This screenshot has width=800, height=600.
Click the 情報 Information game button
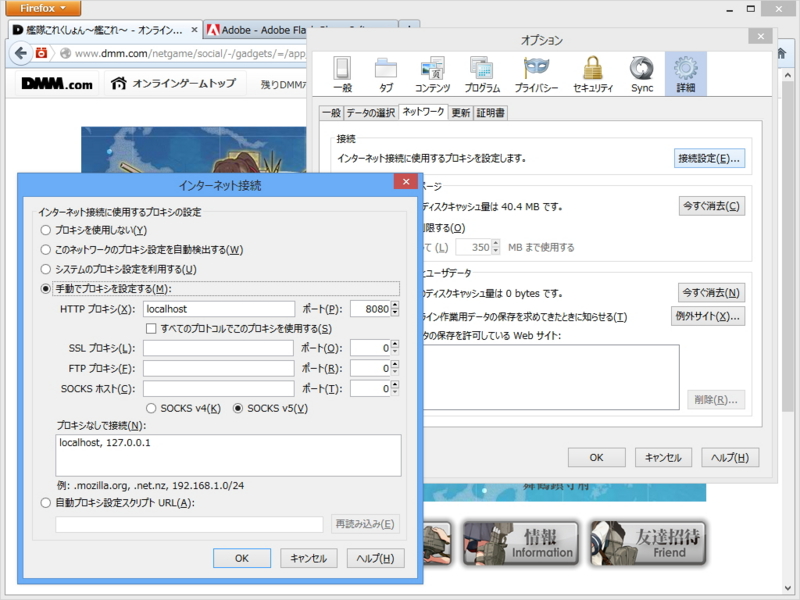pyautogui.click(x=520, y=543)
